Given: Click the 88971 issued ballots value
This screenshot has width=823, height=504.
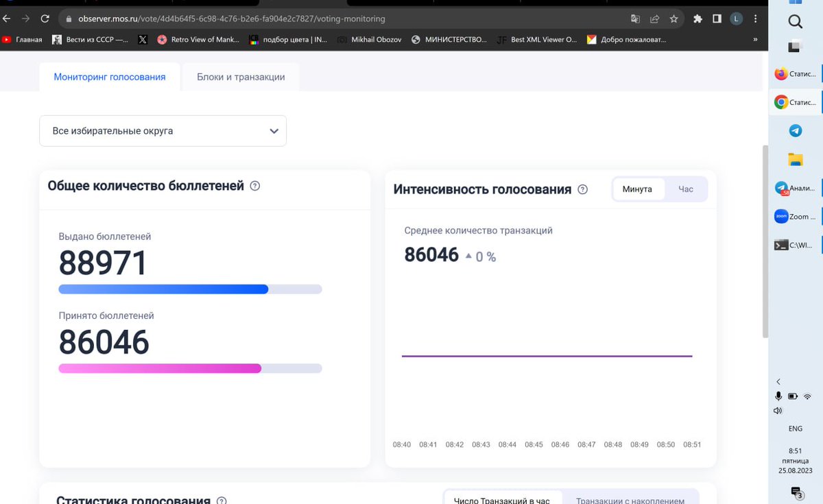Looking at the screenshot, I should 103,263.
